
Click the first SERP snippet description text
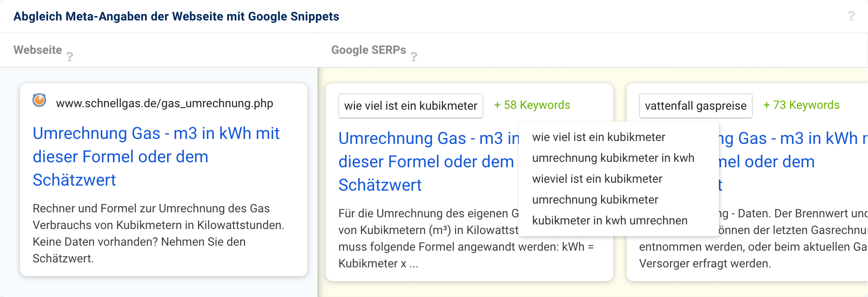426,247
